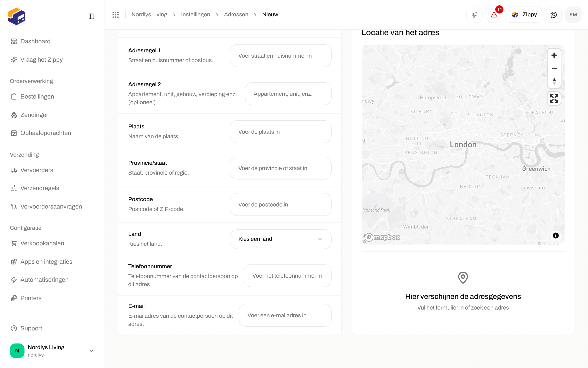Focus the Adresregel 1 street input

281,56
